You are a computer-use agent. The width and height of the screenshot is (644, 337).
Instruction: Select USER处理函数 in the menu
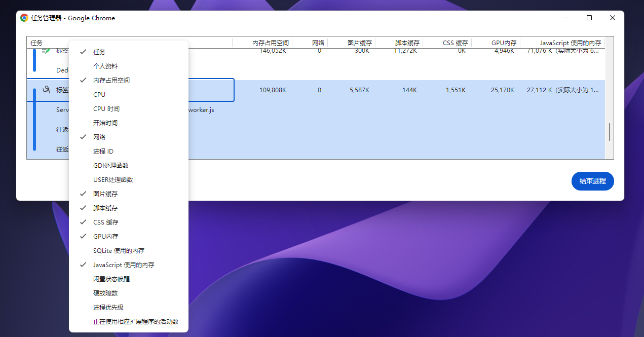tap(129, 179)
